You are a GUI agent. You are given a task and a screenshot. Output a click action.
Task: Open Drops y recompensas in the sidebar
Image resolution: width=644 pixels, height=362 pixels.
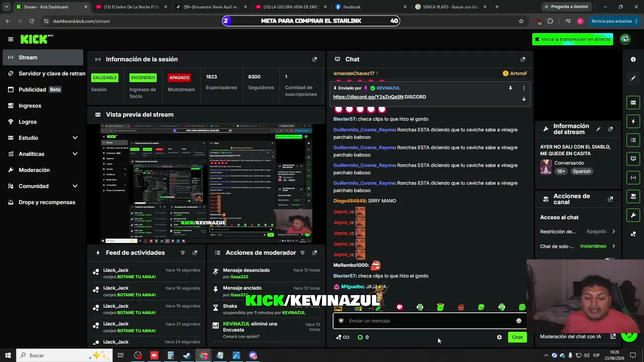coord(43,202)
